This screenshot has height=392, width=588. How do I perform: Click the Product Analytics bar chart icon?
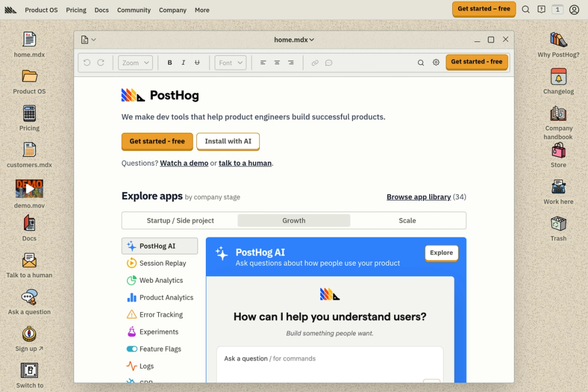(x=131, y=297)
